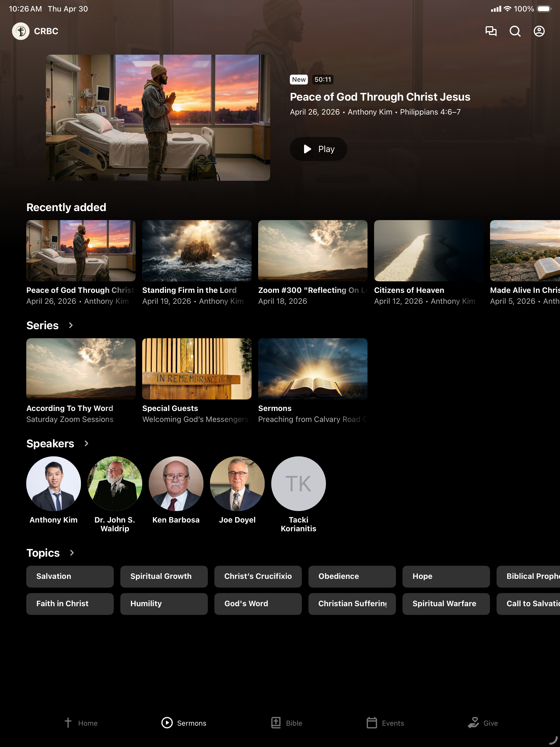This screenshot has height=747, width=560.
Task: Tap the Standing Firm in the Lord title
Action: [189, 290]
